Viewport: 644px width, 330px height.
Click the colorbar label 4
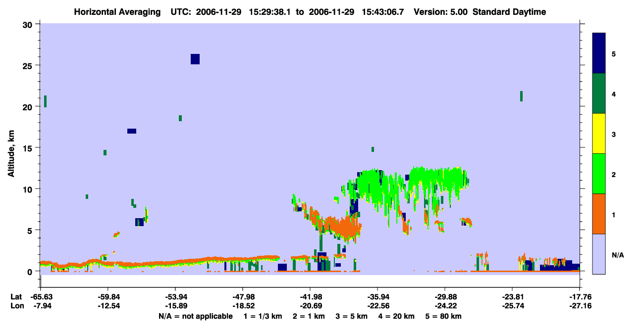(x=614, y=94)
